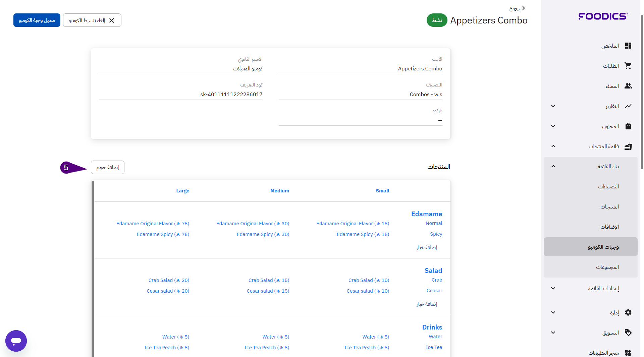The image size is (644, 357).
Task: Click the deactivate combo button
Action: (x=92, y=20)
